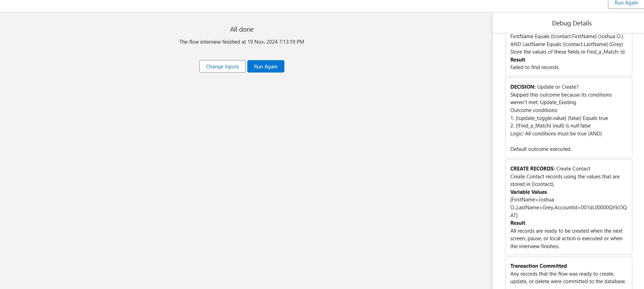Click the 'Default outcome executed.' line
This screenshot has height=289, width=644.
[x=541, y=149]
